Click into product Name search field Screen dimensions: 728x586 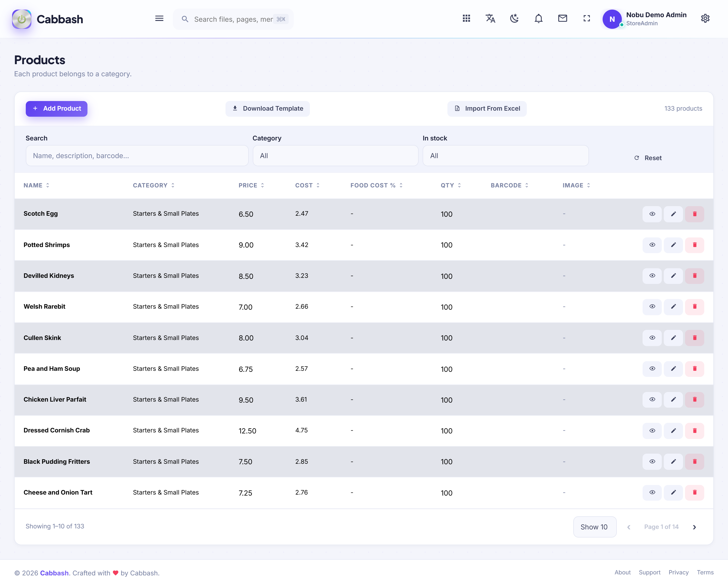137,156
